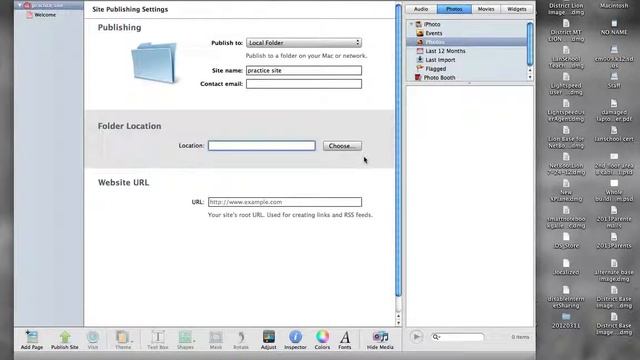Viewport: 640px width, 360px height.
Task: Select the 20120311 folder on desktop
Action: click(x=566, y=321)
